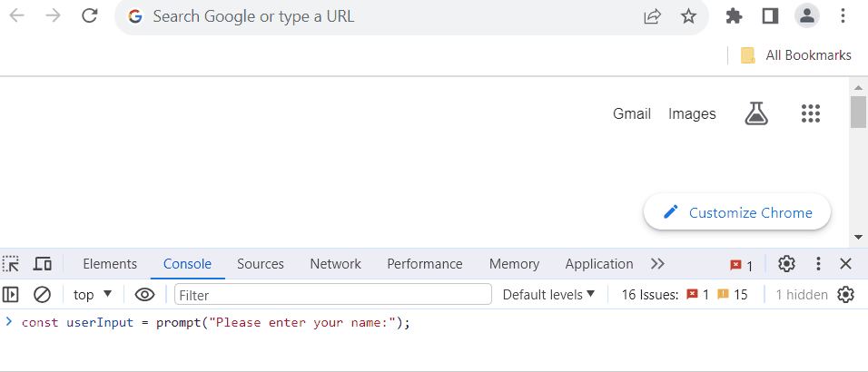Open the Default levels dropdown
Viewport: 868px width, 372px height.
pos(548,294)
